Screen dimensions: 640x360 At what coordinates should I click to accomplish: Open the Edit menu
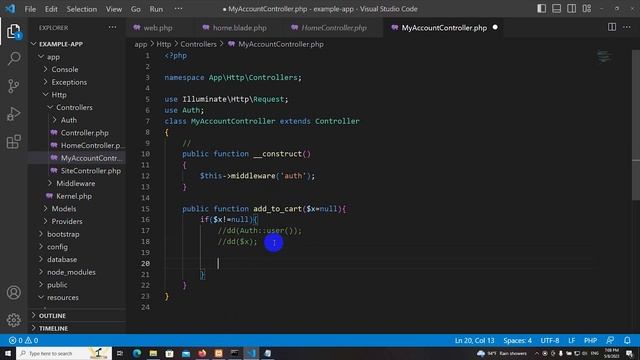click(x=51, y=9)
